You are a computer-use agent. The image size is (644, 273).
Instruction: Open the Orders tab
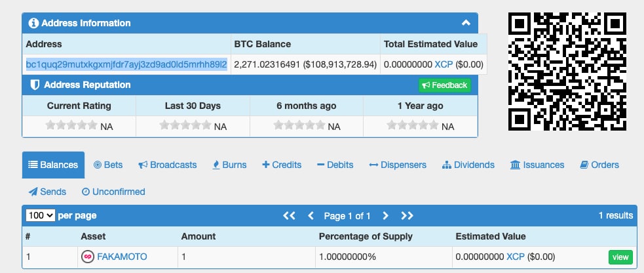[x=599, y=165]
